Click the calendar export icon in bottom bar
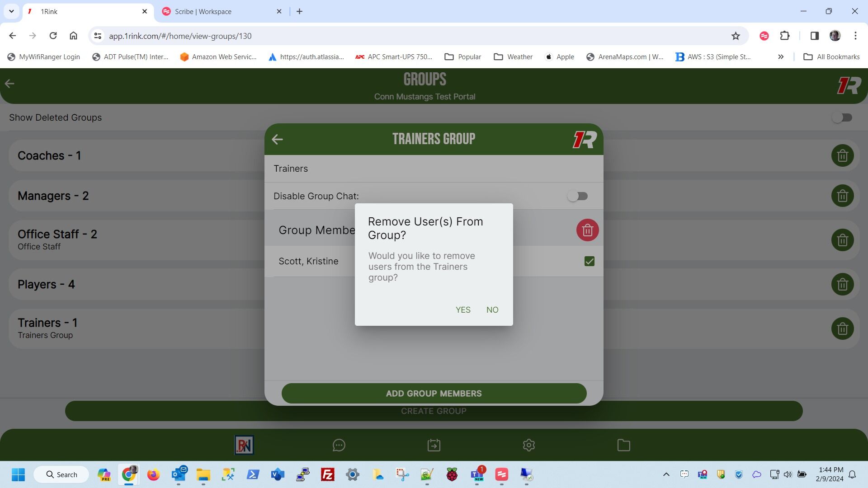This screenshot has width=868, height=488. point(434,446)
